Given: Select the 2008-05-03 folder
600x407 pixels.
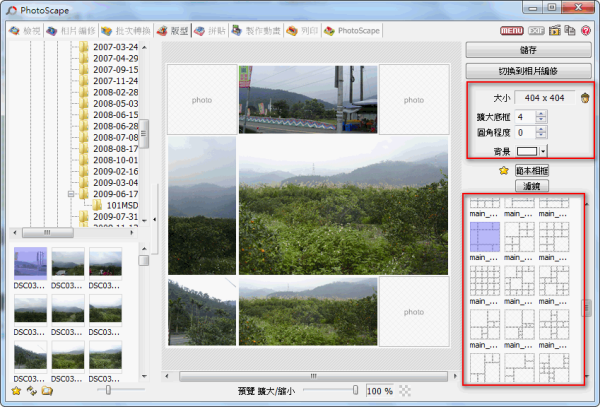Looking at the screenshot, I should [115, 104].
